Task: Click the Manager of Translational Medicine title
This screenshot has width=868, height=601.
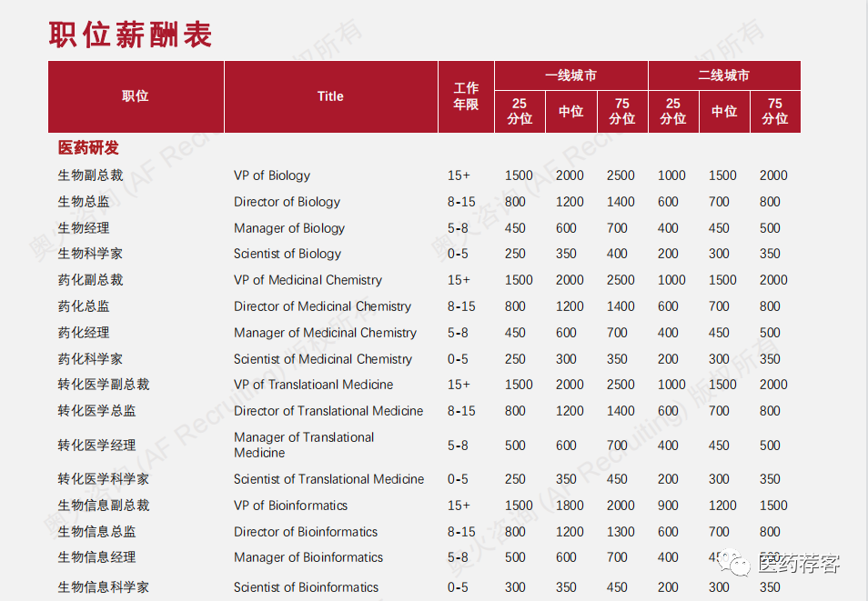Action: [304, 445]
